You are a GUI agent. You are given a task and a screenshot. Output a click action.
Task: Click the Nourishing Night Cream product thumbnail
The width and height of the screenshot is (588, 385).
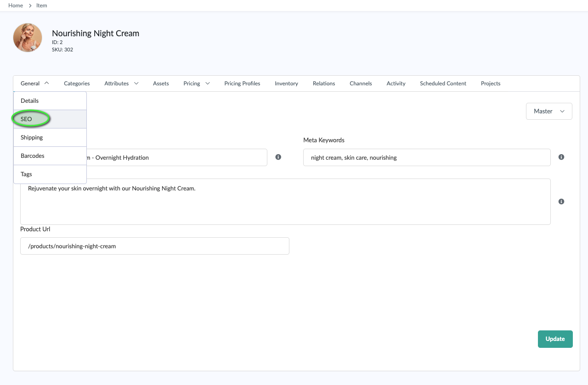tap(28, 38)
